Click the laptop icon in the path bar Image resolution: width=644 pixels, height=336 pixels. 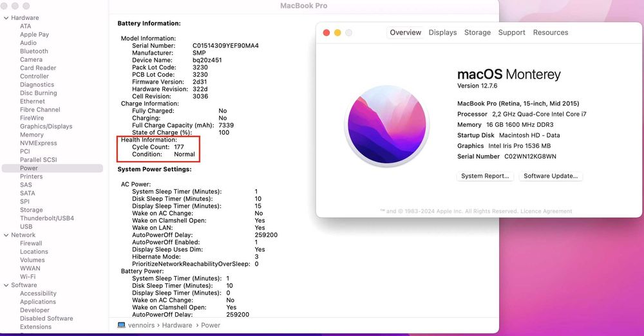tap(121, 325)
